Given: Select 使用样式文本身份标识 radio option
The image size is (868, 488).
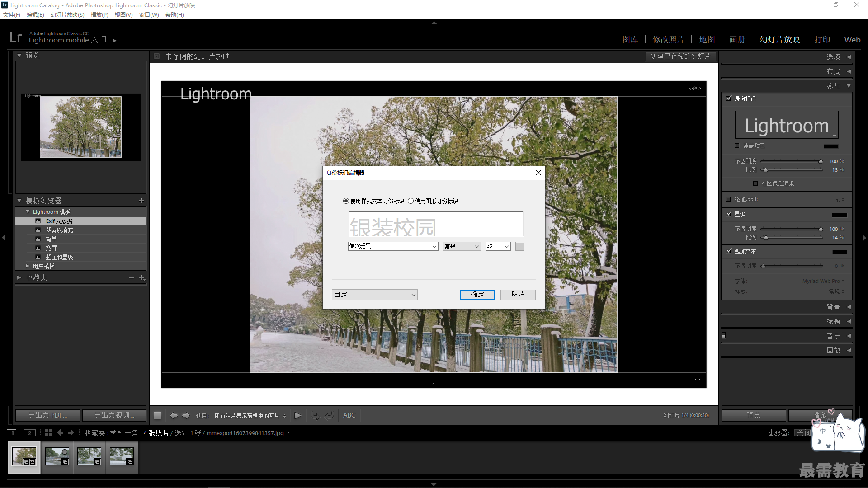Looking at the screenshot, I should [346, 201].
